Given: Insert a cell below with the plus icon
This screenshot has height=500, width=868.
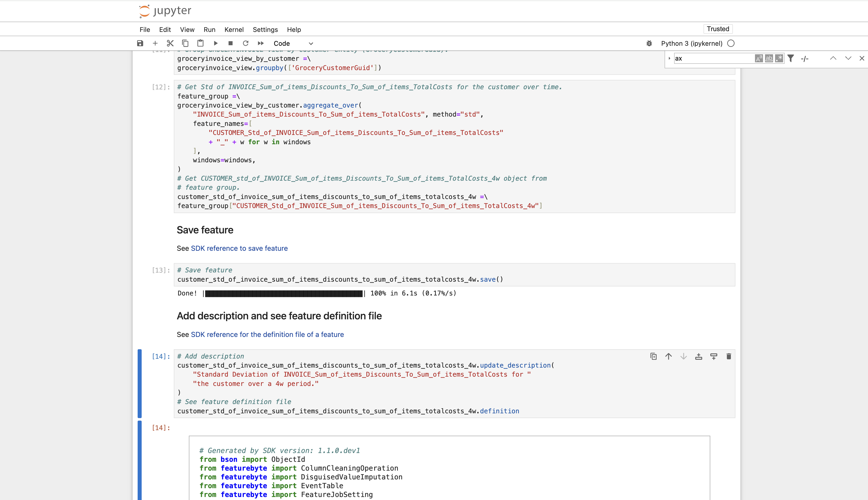Looking at the screenshot, I should pyautogui.click(x=155, y=43).
